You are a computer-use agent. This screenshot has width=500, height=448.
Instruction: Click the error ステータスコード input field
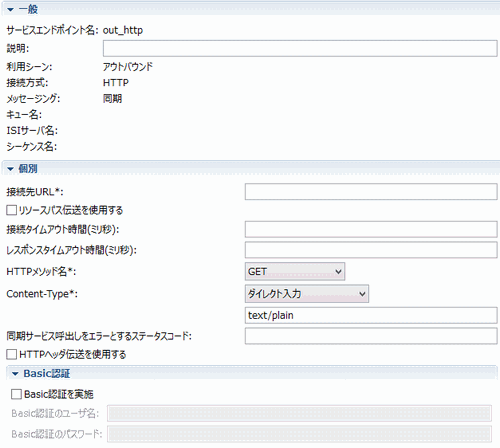coord(371,336)
